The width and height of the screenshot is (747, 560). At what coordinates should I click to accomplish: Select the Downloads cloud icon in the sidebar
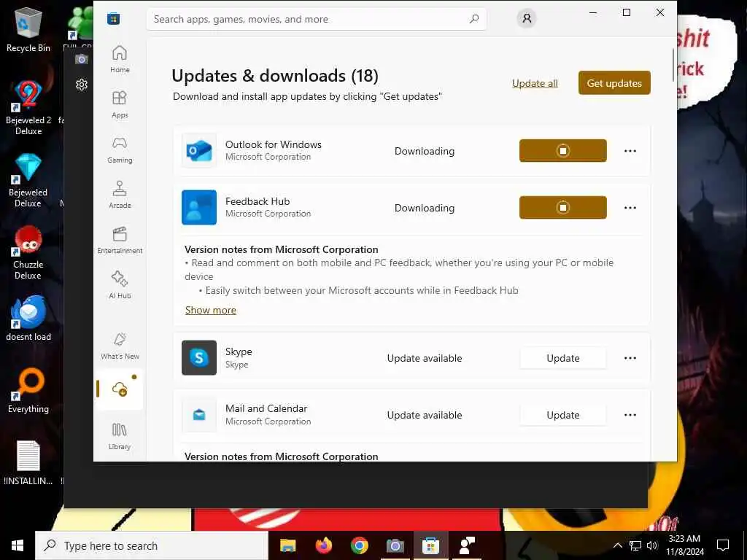(x=120, y=389)
